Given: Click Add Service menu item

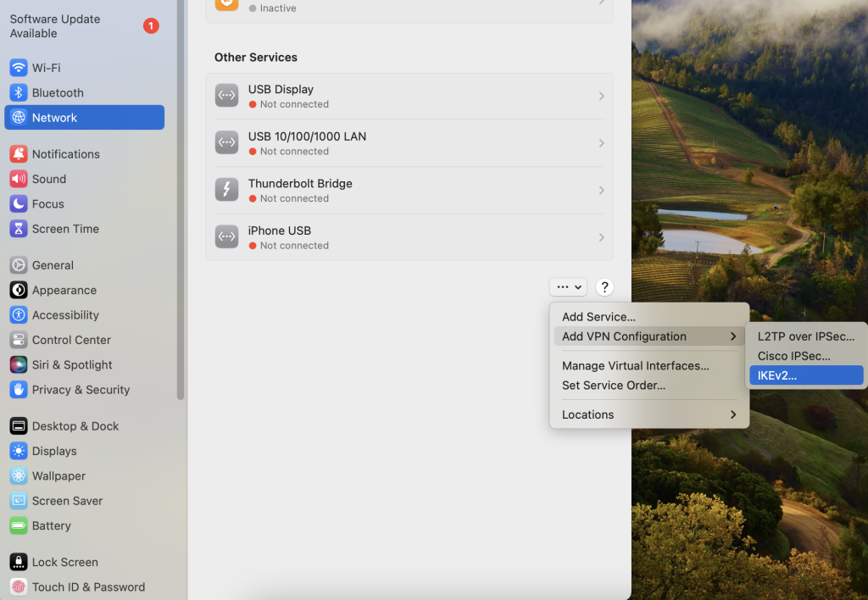Looking at the screenshot, I should (x=598, y=317).
